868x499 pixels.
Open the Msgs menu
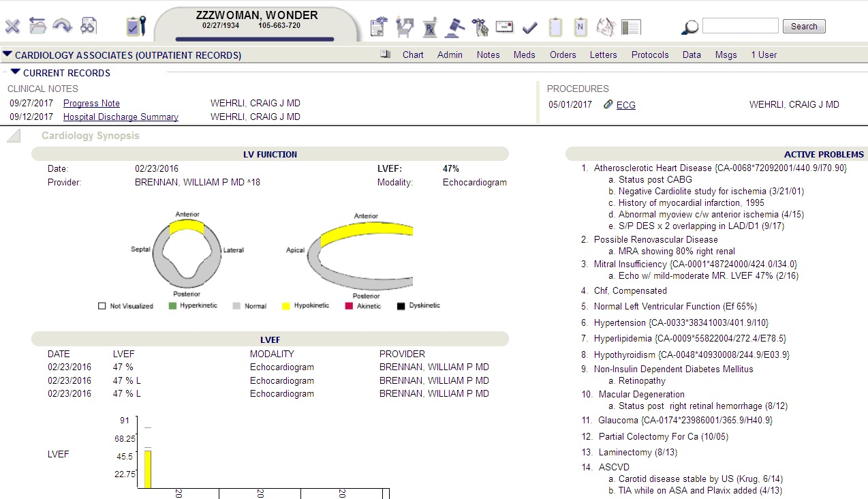pos(726,55)
